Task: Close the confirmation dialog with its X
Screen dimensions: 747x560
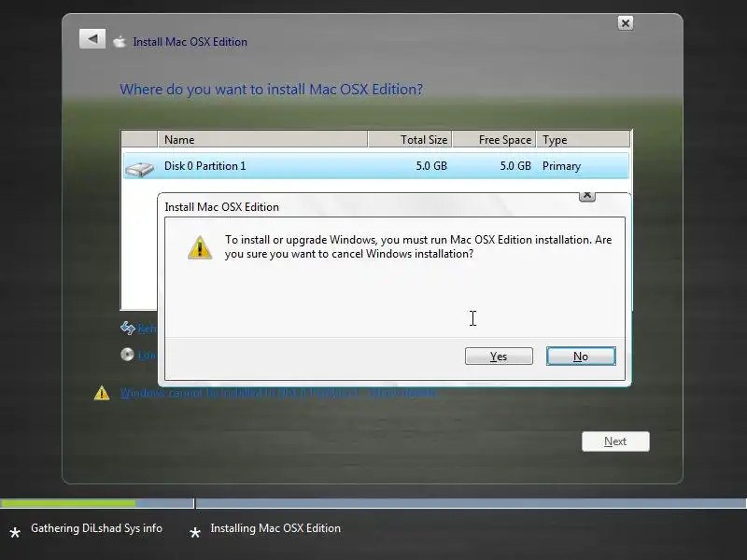Action: pos(587,195)
